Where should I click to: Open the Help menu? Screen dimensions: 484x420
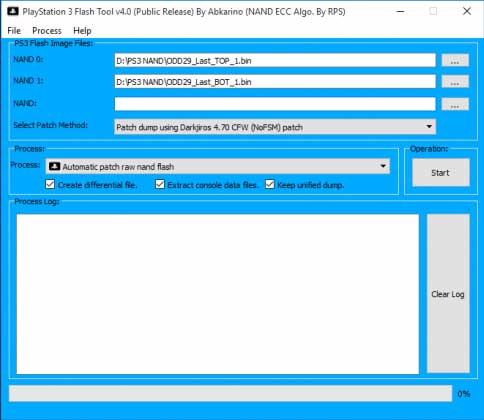[x=82, y=31]
